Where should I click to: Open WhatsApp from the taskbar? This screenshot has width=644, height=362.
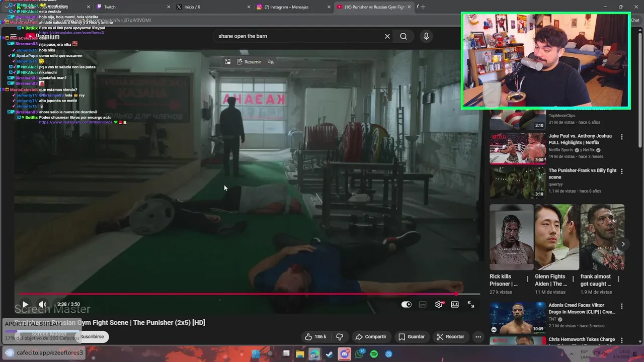pyautogui.click(x=359, y=354)
